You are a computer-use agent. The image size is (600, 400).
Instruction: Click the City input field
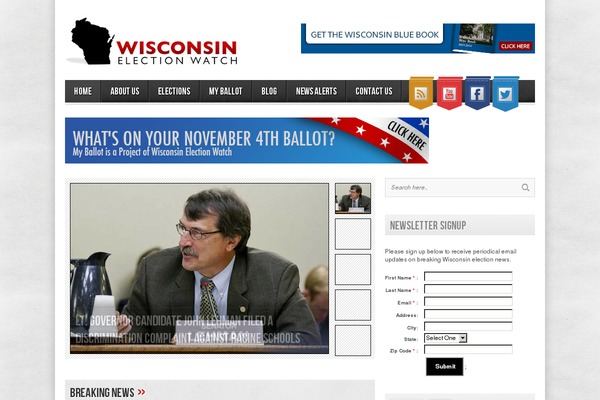468,327
